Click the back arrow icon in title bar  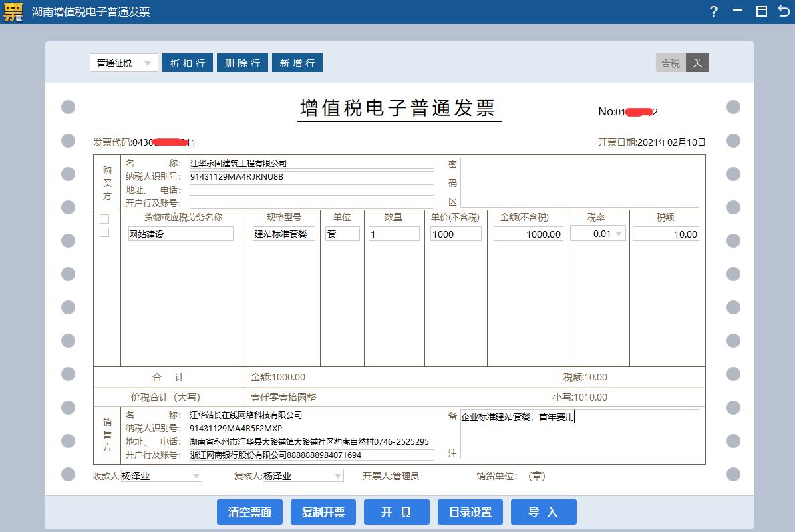[x=784, y=11]
